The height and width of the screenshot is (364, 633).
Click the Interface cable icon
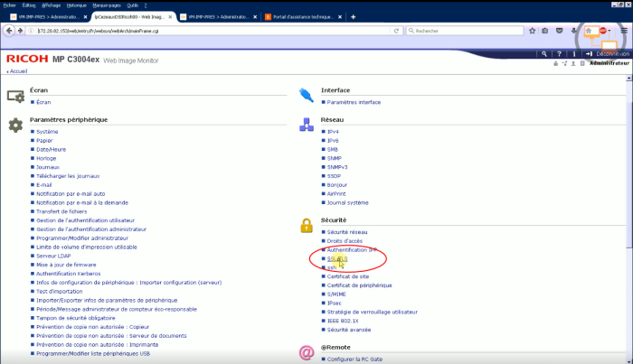click(307, 94)
